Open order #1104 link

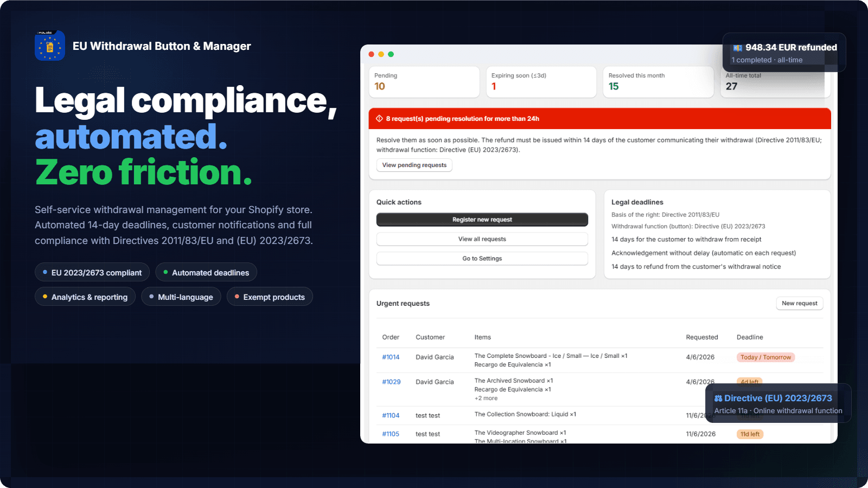coord(391,416)
